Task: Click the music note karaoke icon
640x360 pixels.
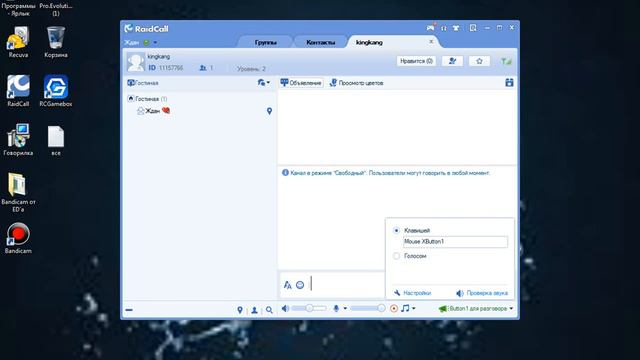Action: (x=405, y=308)
